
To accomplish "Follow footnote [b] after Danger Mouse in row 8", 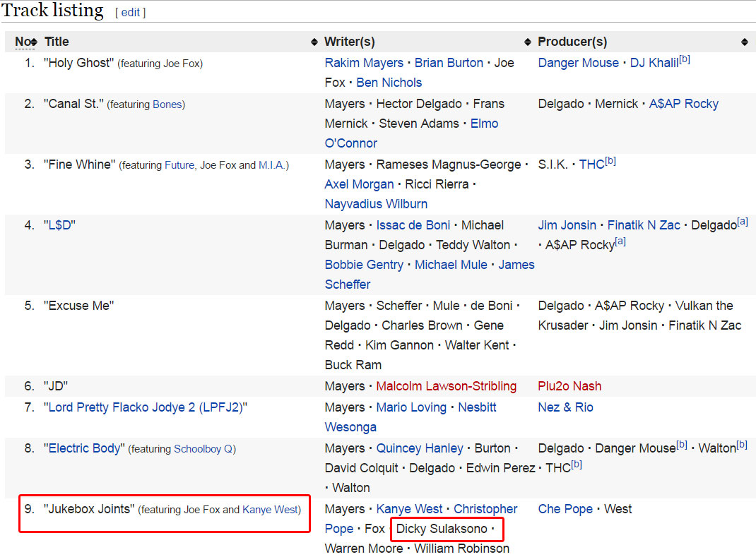I will 682,445.
